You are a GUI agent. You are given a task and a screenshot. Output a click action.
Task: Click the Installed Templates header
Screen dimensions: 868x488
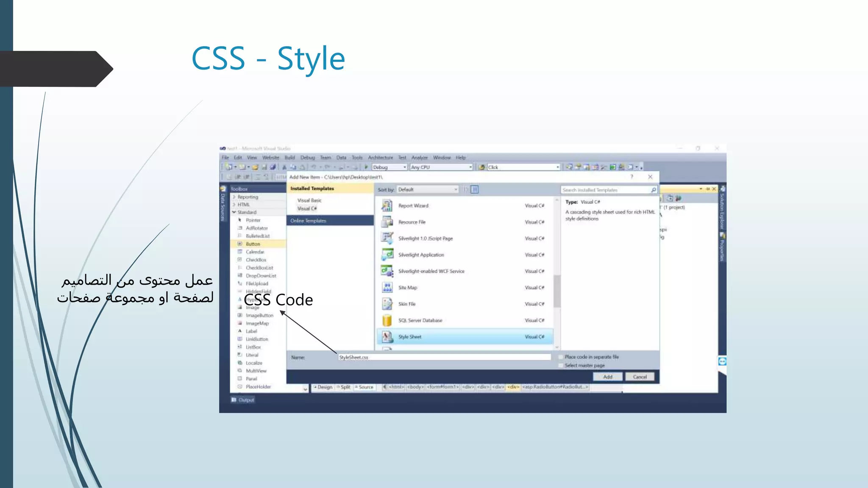pyautogui.click(x=330, y=189)
